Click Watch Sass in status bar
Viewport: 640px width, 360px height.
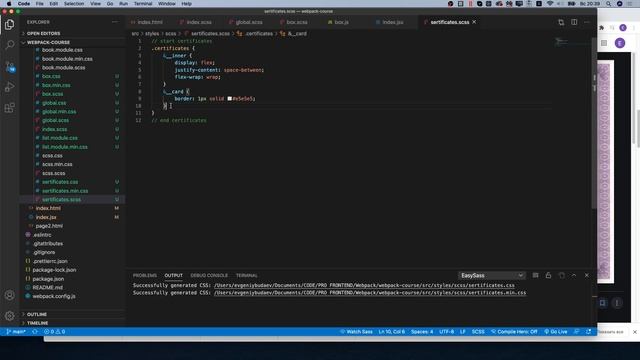pyautogui.click(x=356, y=332)
